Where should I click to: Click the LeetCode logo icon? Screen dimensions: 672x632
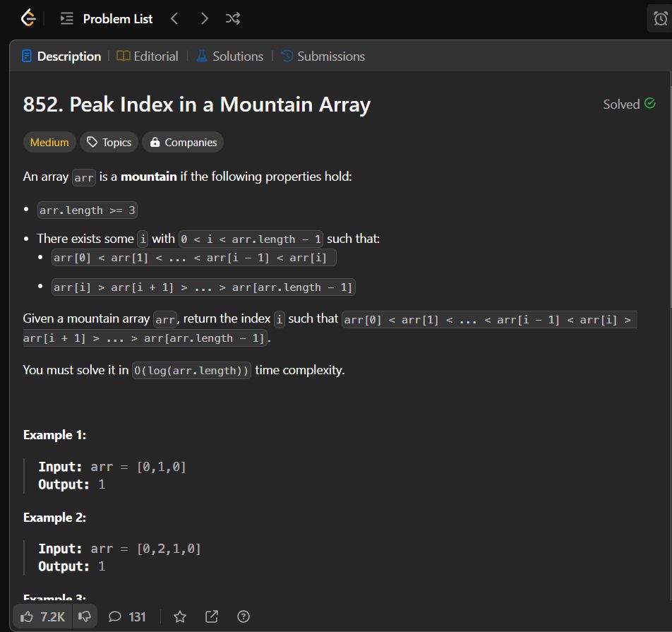[x=28, y=18]
